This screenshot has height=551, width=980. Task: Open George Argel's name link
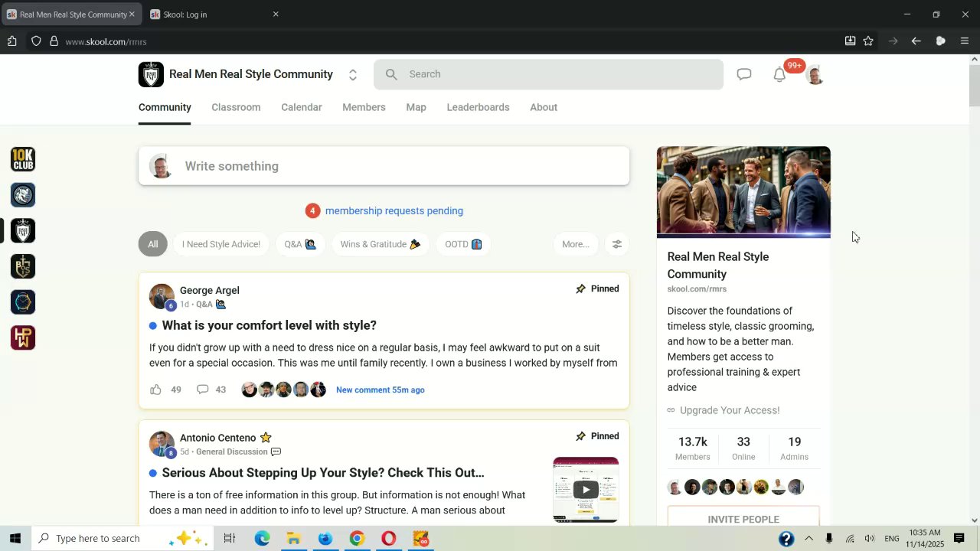pos(210,290)
